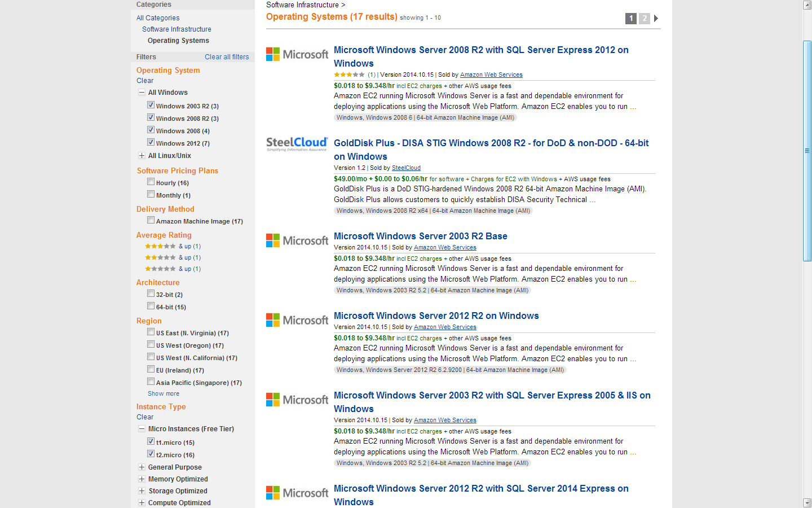The width and height of the screenshot is (812, 508).
Task: Uncheck Windows 2003 R2 filter
Action: (151, 105)
